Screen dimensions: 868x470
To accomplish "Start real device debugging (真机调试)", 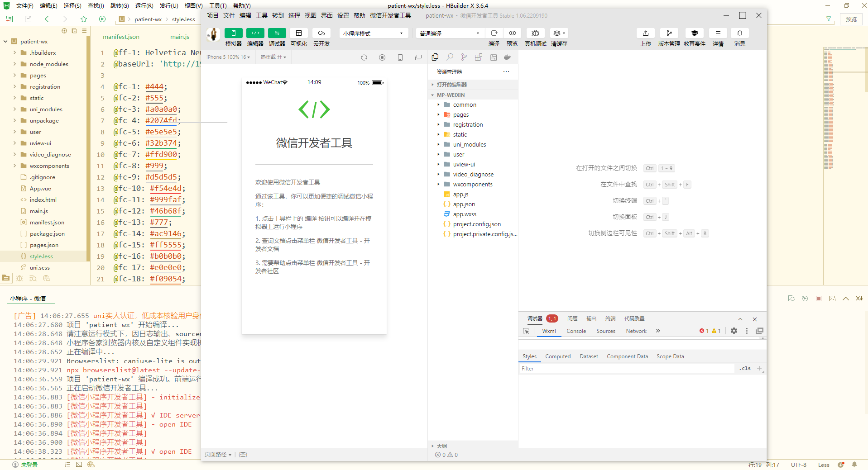I will point(535,33).
